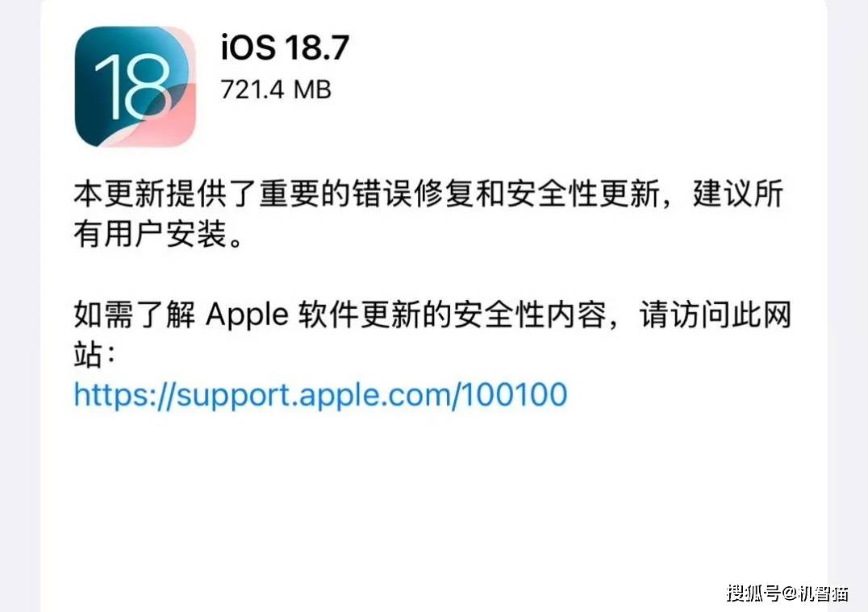Tap the 重要的 phrase in first paragraph

[304, 194]
